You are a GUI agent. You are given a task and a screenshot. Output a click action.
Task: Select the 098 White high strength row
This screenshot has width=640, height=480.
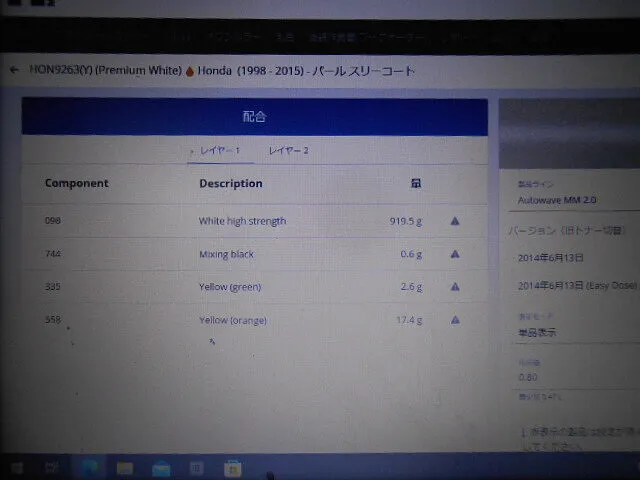pos(242,221)
